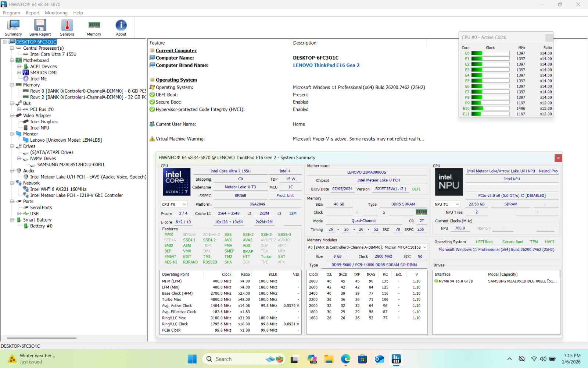The image size is (588, 368).
Task: Open the Windows Start menu
Action: click(x=192, y=359)
